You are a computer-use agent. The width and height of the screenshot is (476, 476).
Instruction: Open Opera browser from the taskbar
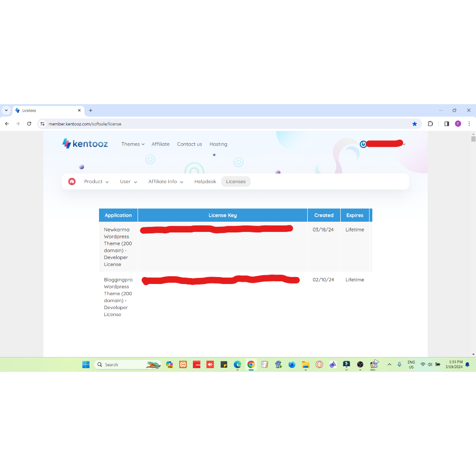[x=319, y=364]
